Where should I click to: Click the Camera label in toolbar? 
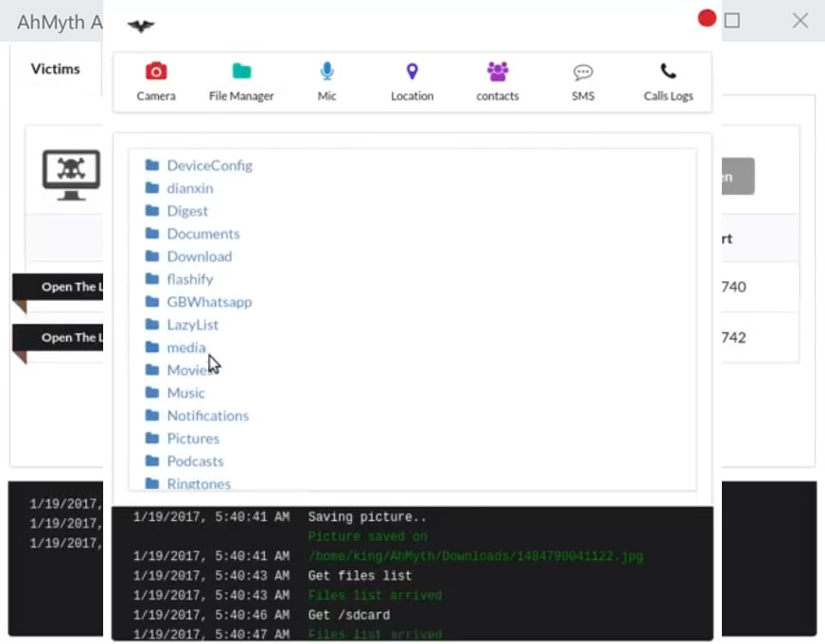(x=156, y=96)
